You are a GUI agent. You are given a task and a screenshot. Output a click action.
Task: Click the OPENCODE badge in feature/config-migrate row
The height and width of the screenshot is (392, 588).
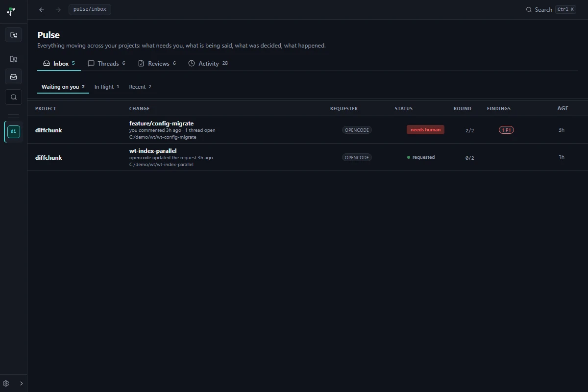(357, 130)
